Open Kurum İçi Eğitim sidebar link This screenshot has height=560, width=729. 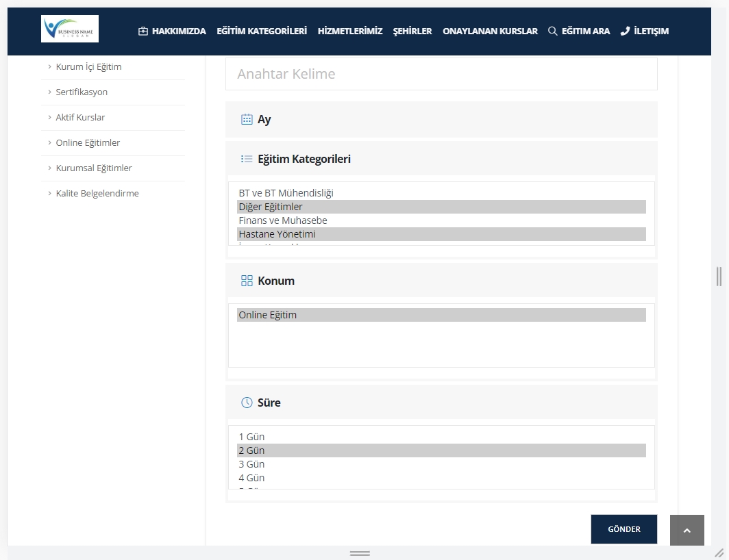pos(88,66)
